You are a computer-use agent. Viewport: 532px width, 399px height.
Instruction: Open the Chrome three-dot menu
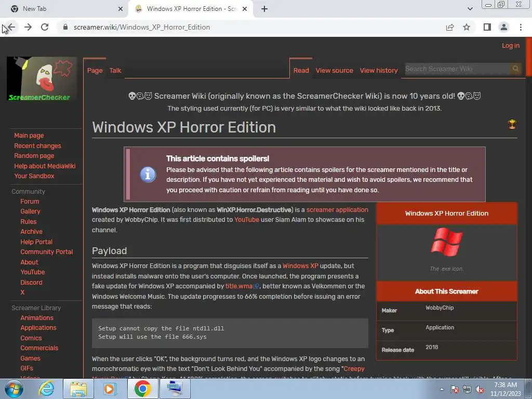521,27
